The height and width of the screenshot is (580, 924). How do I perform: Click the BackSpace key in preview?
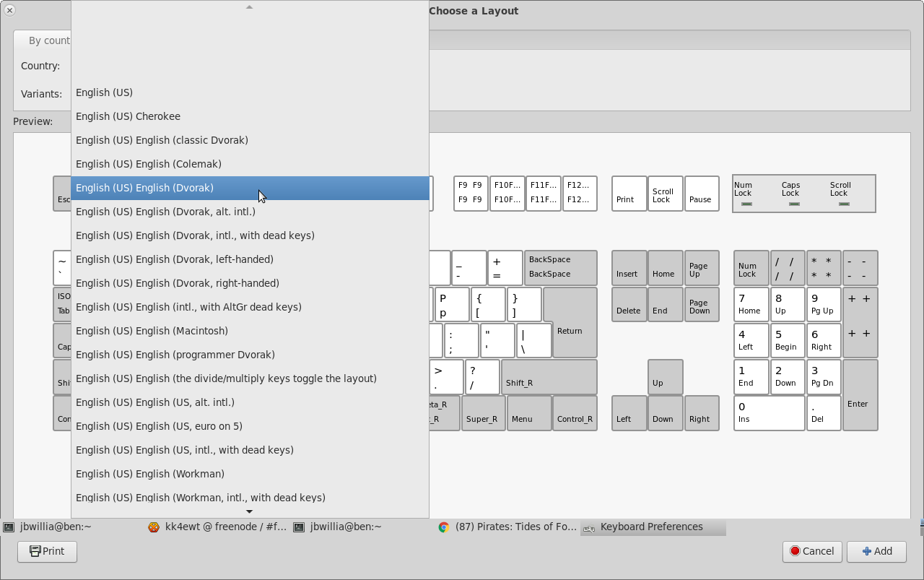pos(561,267)
